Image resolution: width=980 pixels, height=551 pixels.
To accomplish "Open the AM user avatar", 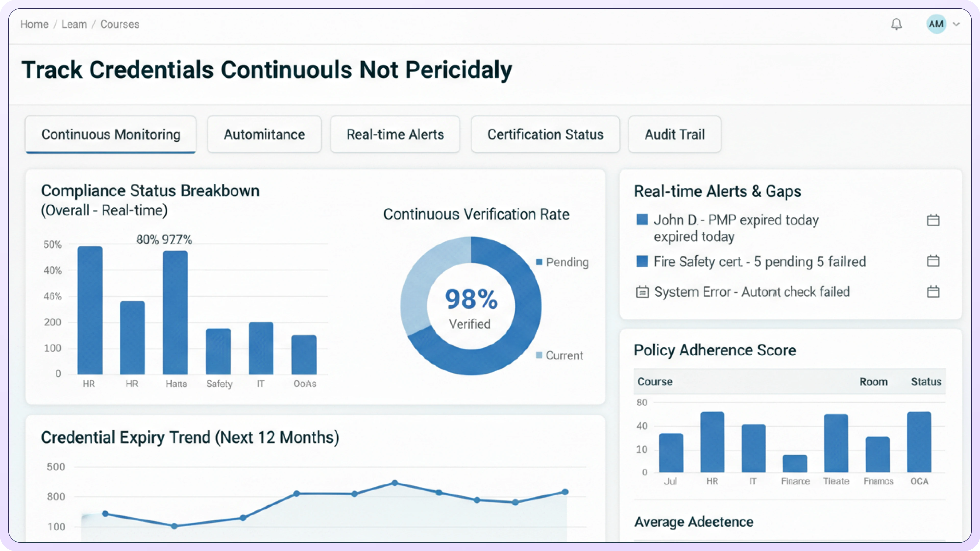I will tap(936, 24).
